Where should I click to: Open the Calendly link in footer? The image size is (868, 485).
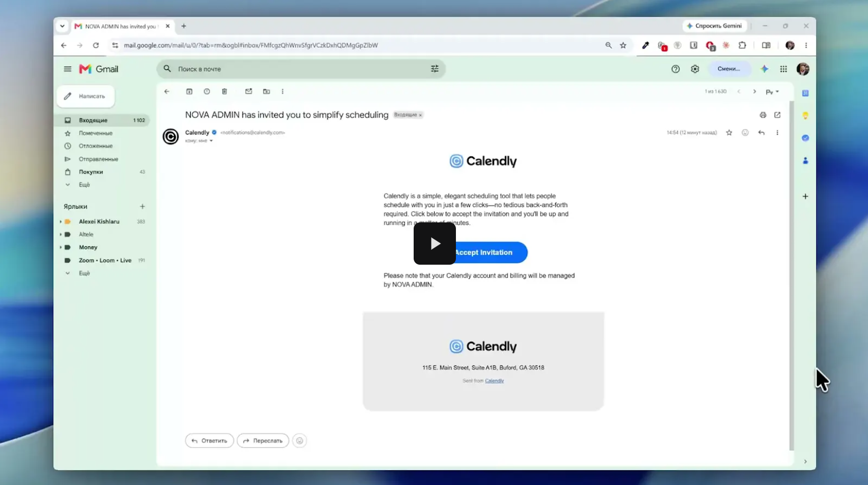click(x=494, y=381)
